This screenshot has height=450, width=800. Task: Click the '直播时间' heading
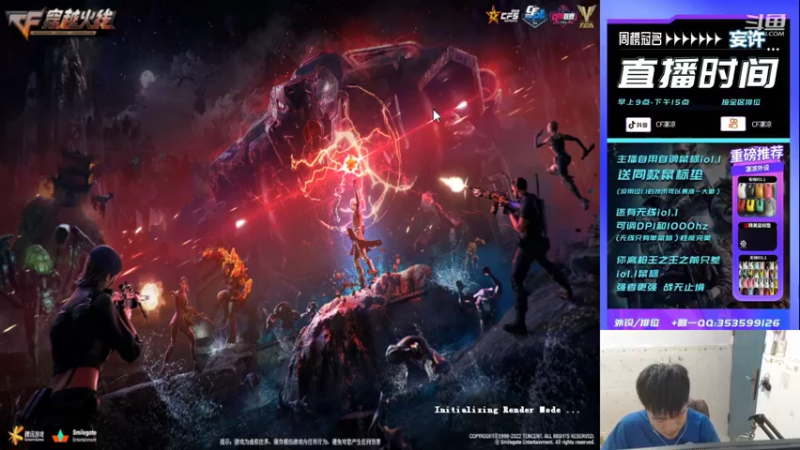[x=698, y=73]
